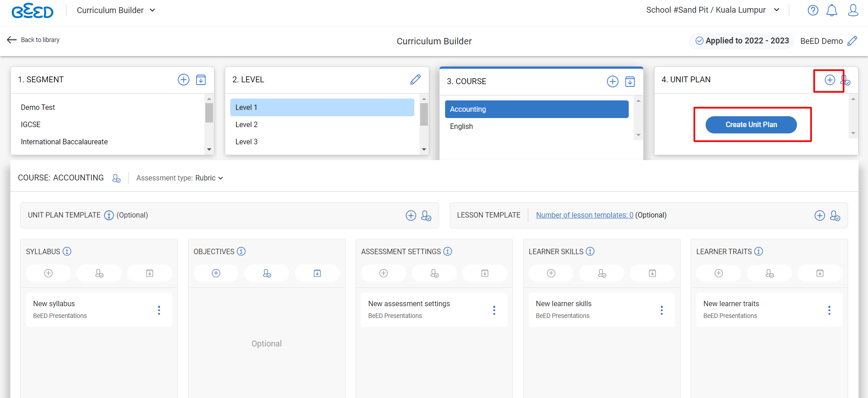The width and height of the screenshot is (868, 398).
Task: Click Create Unit Plan button
Action: [x=751, y=125]
